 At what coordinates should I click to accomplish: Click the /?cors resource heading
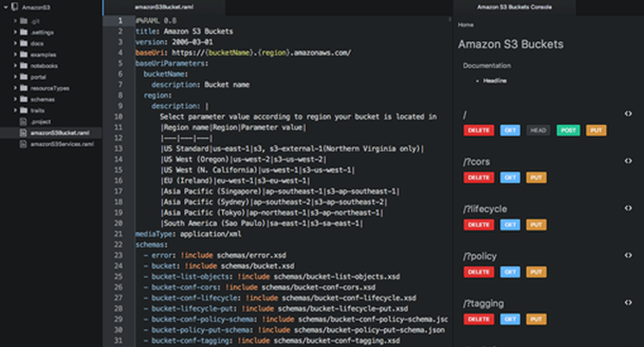coord(477,162)
